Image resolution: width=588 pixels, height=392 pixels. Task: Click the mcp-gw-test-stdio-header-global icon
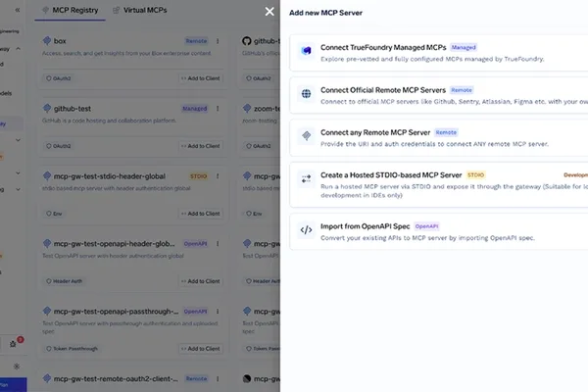coord(47,175)
